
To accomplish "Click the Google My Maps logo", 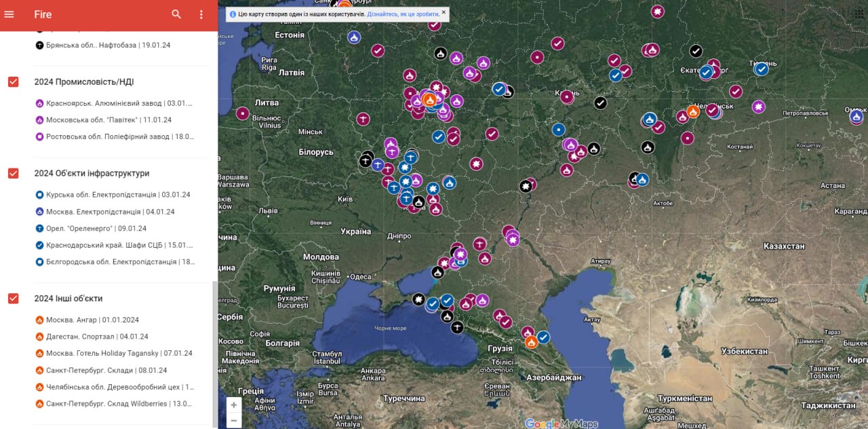I will click(561, 424).
